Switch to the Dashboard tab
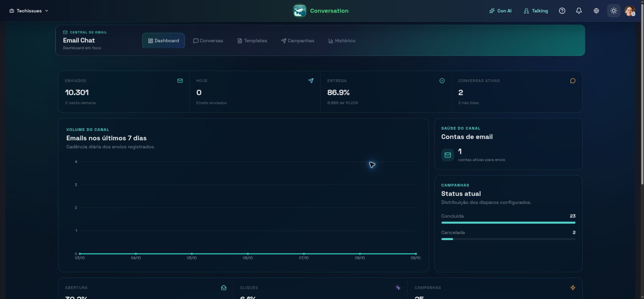The width and height of the screenshot is (644, 299). coord(164,41)
